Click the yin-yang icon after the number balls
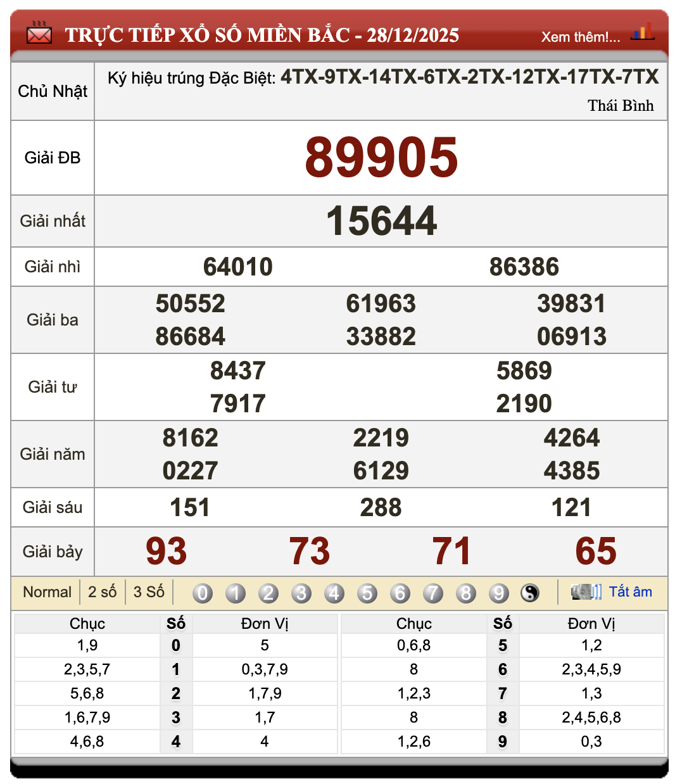 pyautogui.click(x=529, y=593)
